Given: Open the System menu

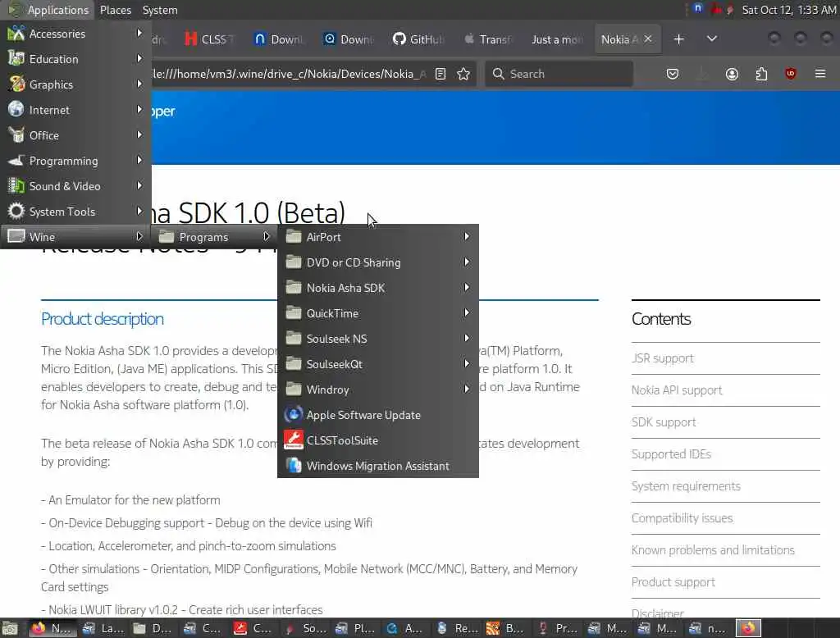Looking at the screenshot, I should [x=160, y=10].
